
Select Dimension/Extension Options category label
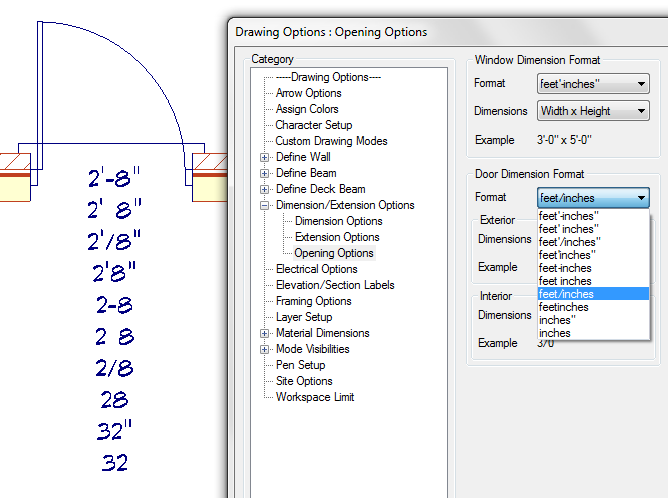[345, 205]
